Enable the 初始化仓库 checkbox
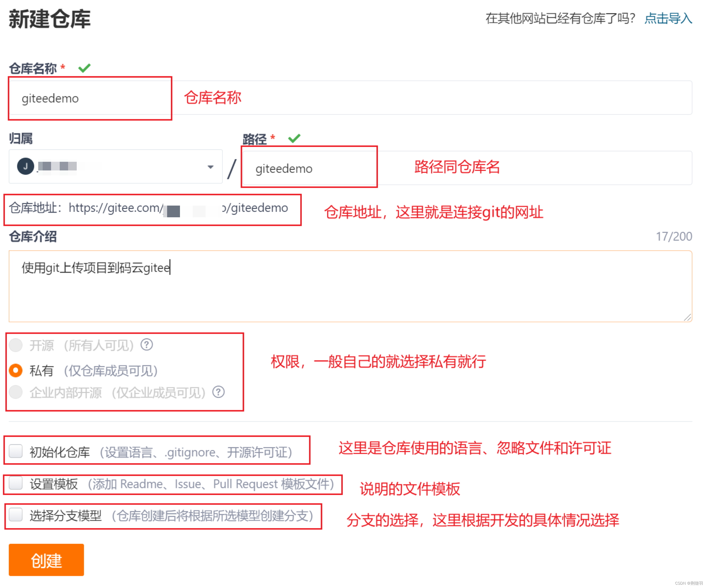Image resolution: width=707 pixels, height=588 pixels. (16, 451)
